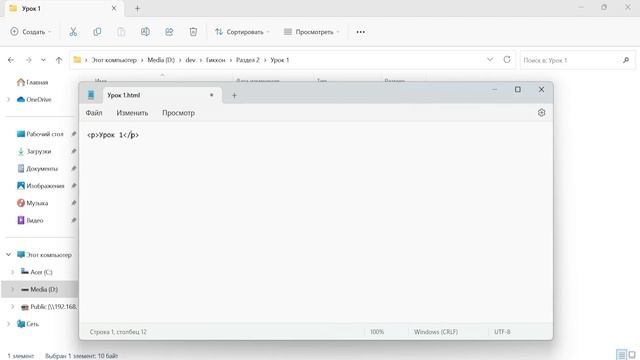Open Документы folder in sidebar

[x=38, y=169]
